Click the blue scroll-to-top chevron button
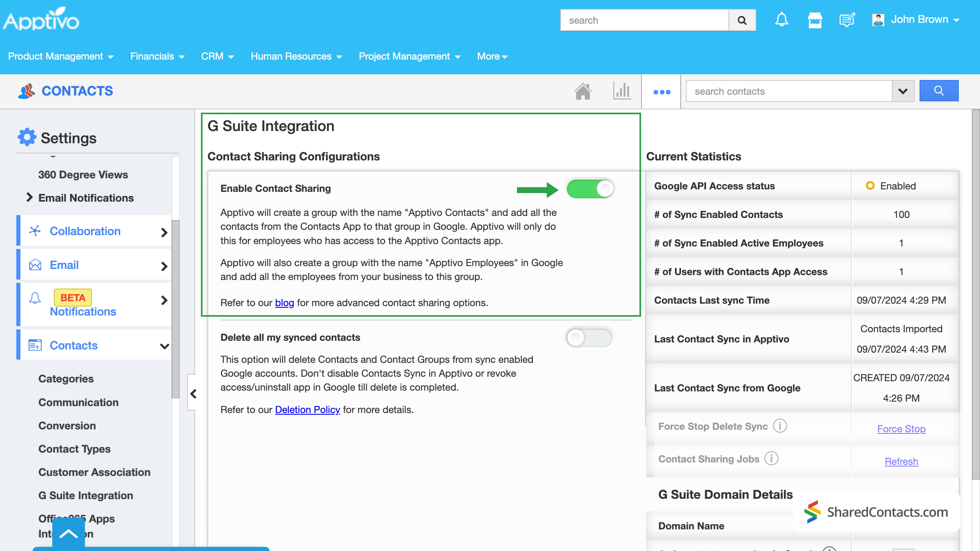The image size is (980, 551). tap(69, 533)
